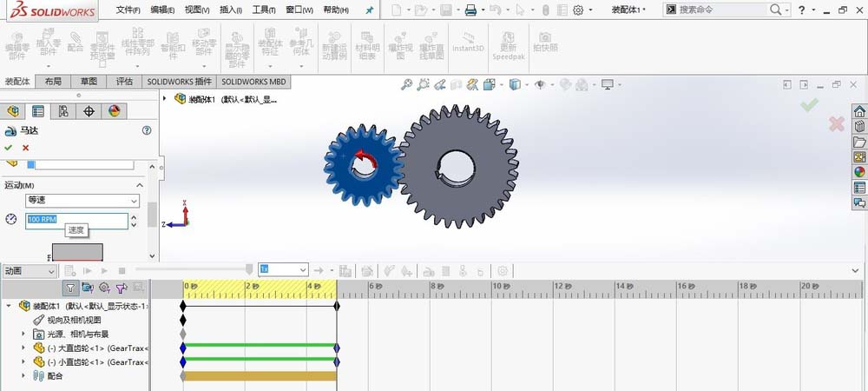Collapse the 运动(M) section chevron
868x391 pixels.
click(140, 185)
